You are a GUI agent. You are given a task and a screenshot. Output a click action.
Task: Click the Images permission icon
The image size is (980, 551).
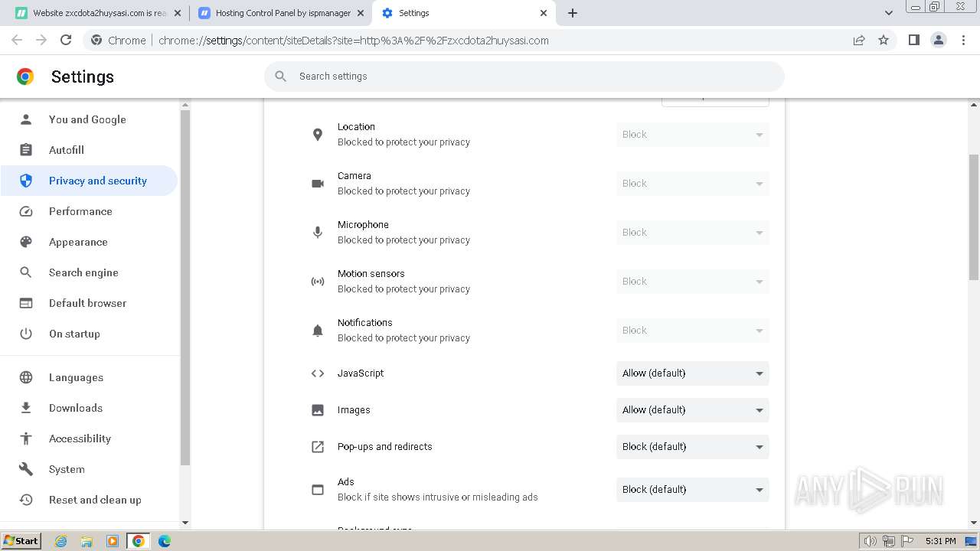318,410
